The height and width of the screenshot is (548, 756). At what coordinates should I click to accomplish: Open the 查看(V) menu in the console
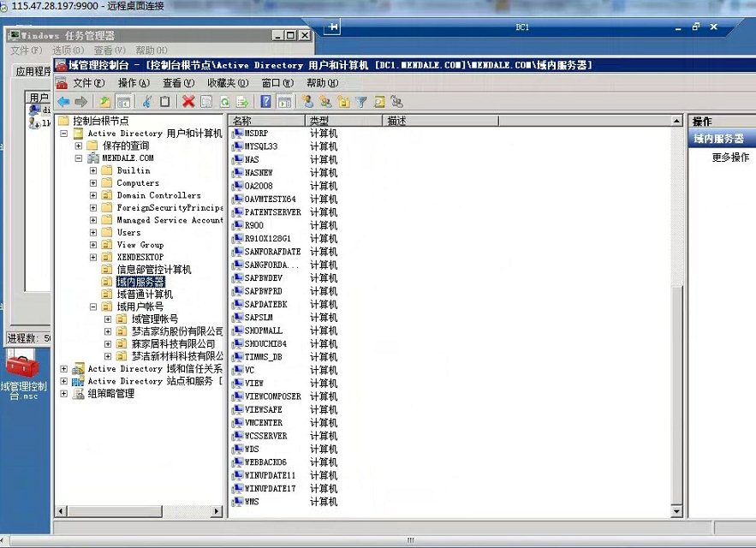(178, 83)
